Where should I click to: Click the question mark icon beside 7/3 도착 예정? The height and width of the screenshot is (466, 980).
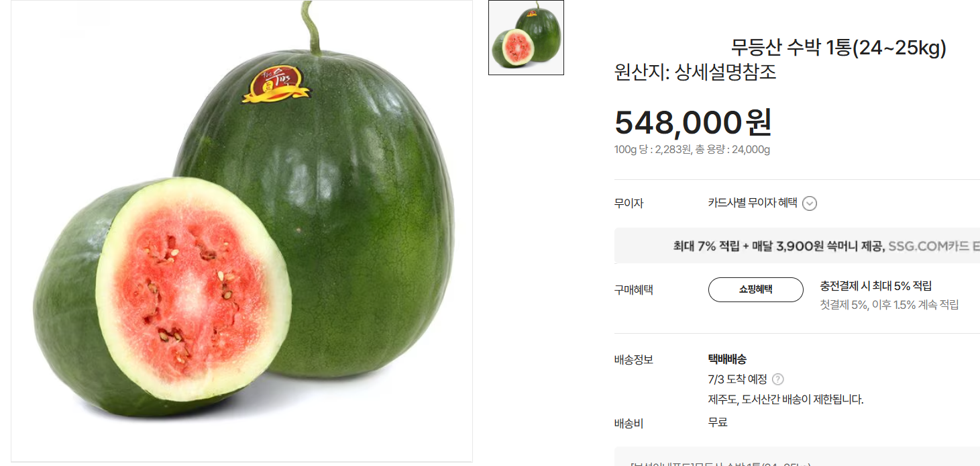pos(778,379)
